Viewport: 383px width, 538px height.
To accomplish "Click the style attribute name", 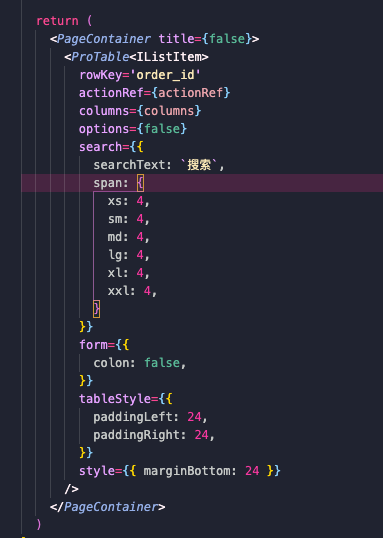I will 97,470.
